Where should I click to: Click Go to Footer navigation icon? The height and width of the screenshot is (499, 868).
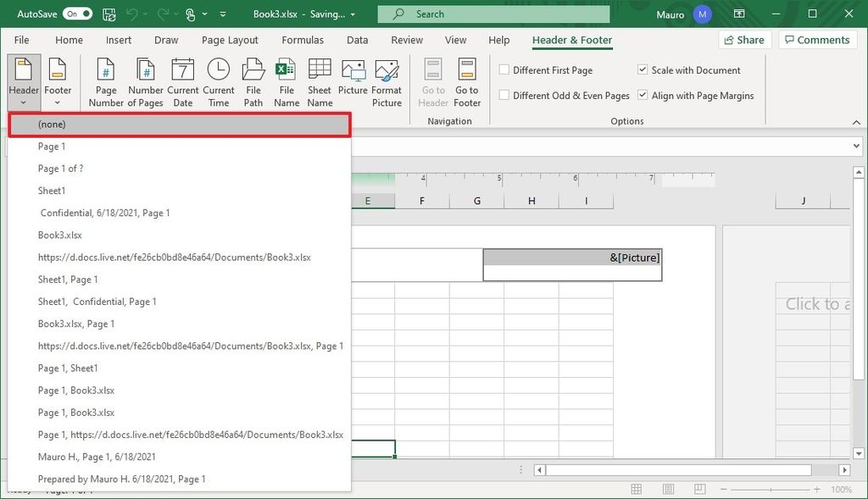coord(467,80)
